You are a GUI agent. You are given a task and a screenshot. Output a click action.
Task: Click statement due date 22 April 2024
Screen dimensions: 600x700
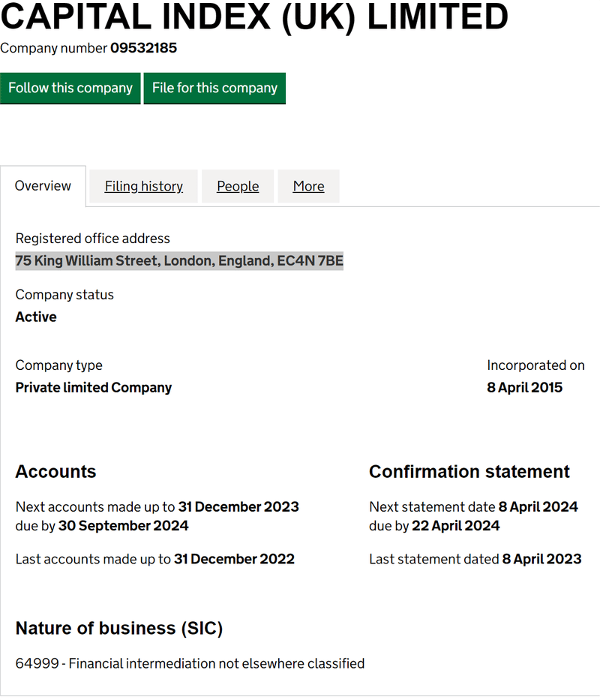tap(456, 526)
